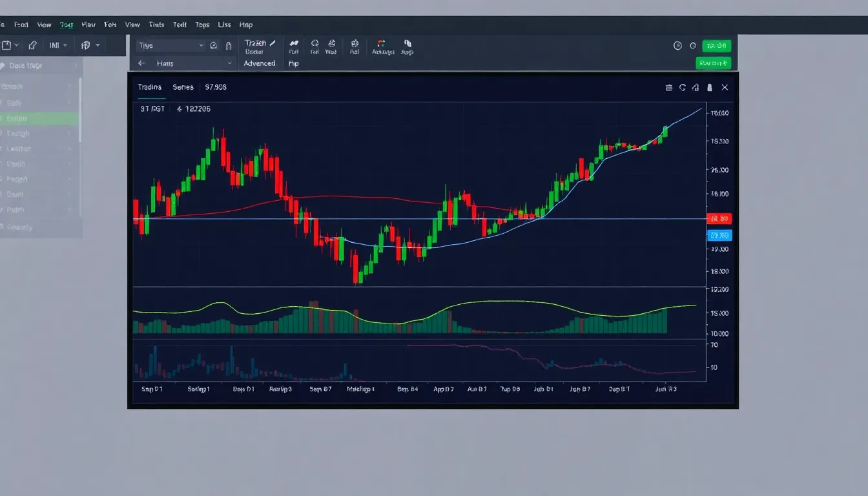
Task: Expand the INI dropdown in left toolbar
Action: (58, 45)
